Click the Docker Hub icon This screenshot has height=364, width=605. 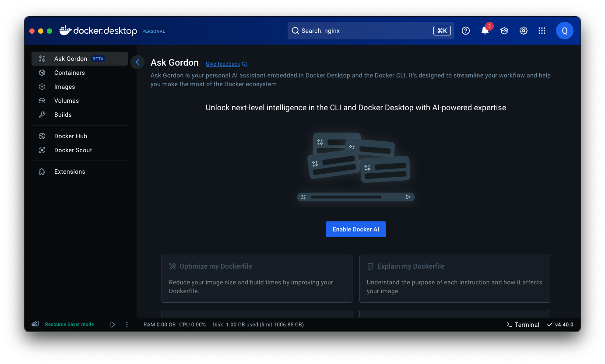42,136
